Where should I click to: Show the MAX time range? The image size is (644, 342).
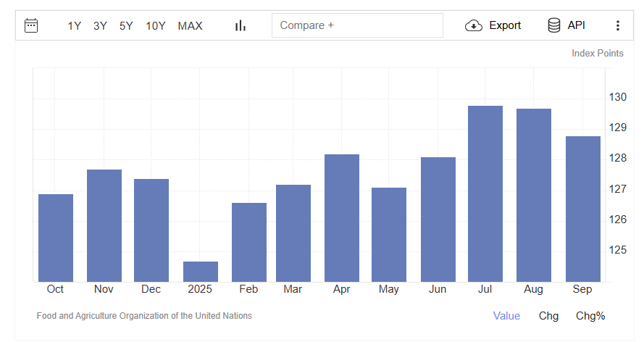[x=191, y=25]
